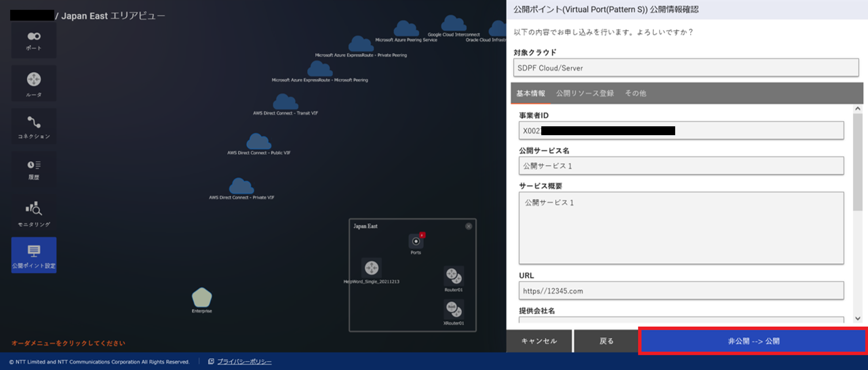Click the NTT copyright notice text
The height and width of the screenshot is (370, 868).
click(99, 362)
